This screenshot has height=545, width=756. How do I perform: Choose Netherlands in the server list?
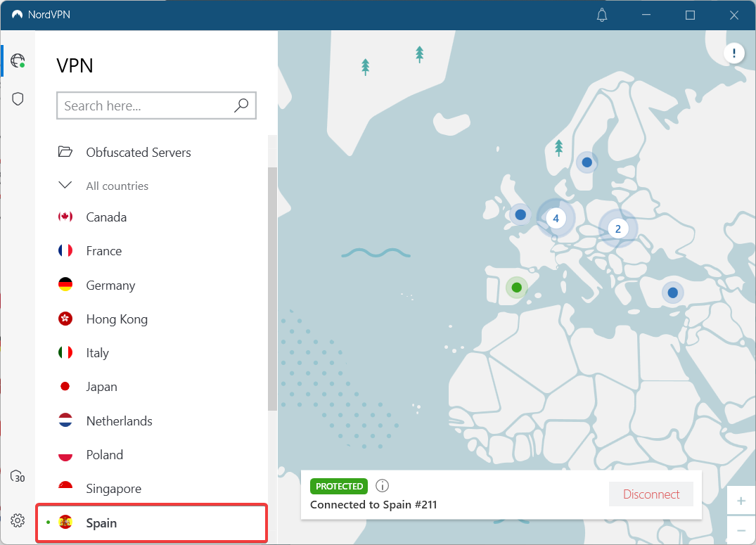(119, 421)
